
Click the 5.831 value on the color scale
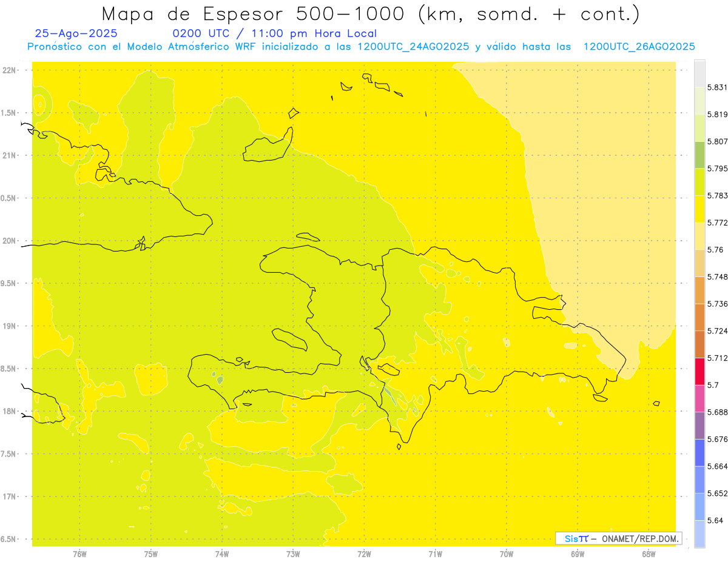click(x=717, y=88)
